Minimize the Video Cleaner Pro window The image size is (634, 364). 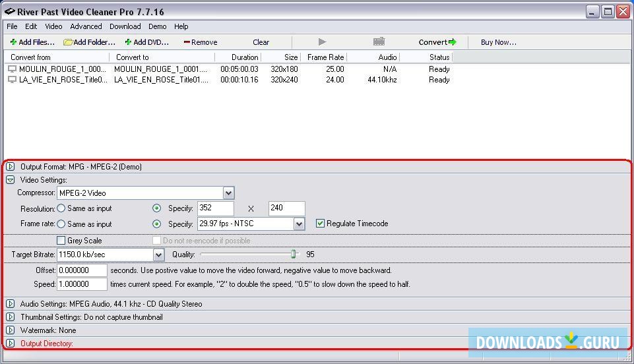[592, 12]
